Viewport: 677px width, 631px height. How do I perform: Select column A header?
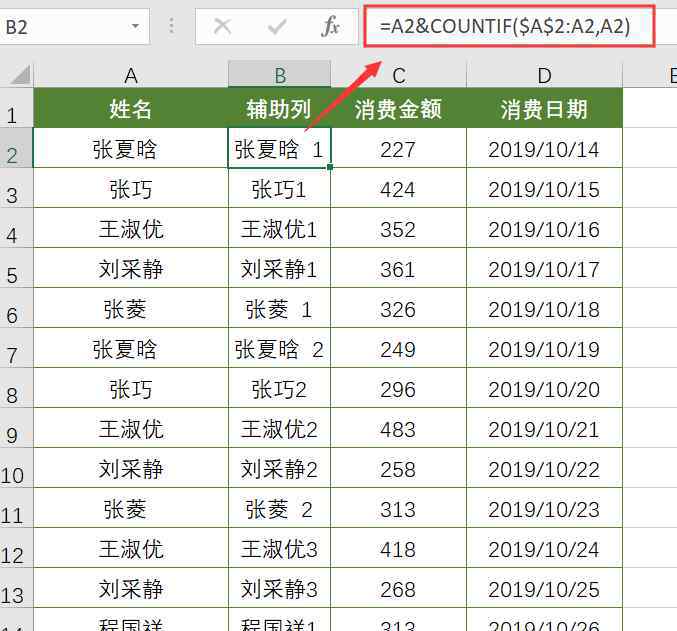point(131,75)
